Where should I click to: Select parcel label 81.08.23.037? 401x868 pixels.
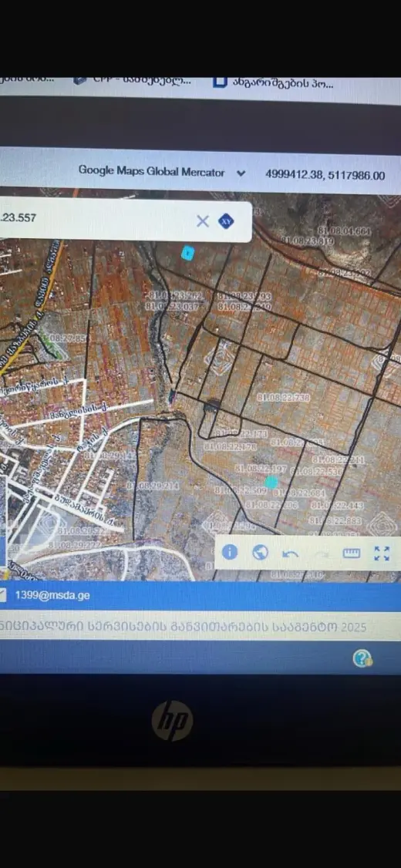(x=172, y=305)
